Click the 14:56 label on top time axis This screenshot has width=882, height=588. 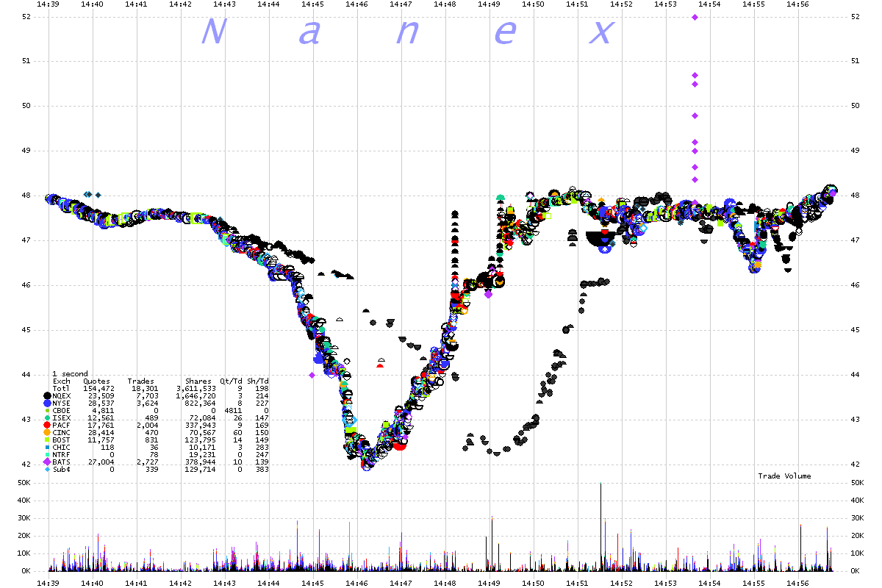pyautogui.click(x=798, y=4)
